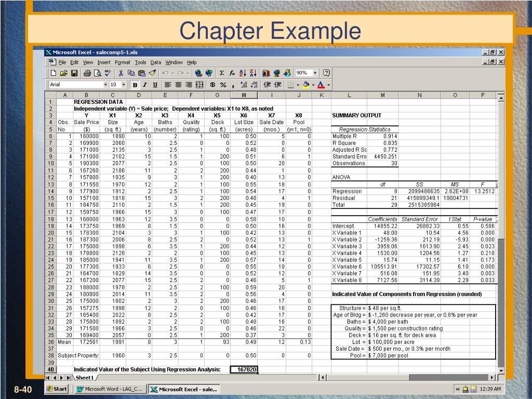Select the Format Painter brush

click(x=152, y=73)
